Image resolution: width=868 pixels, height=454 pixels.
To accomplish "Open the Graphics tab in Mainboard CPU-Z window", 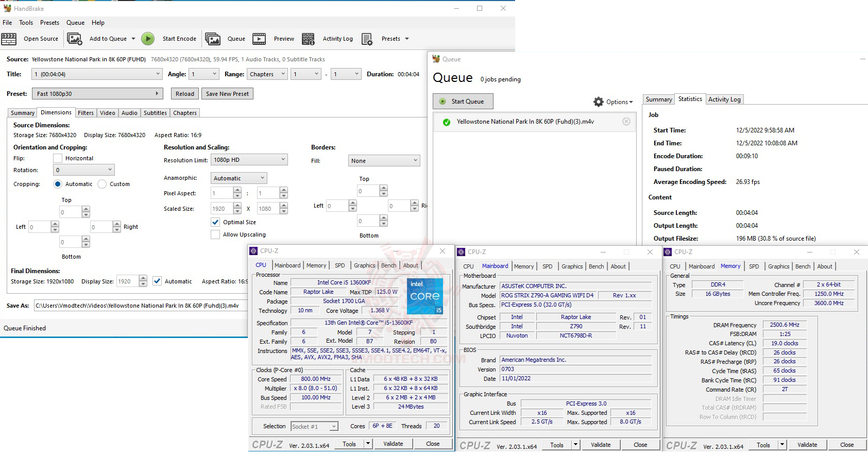I will (x=572, y=266).
